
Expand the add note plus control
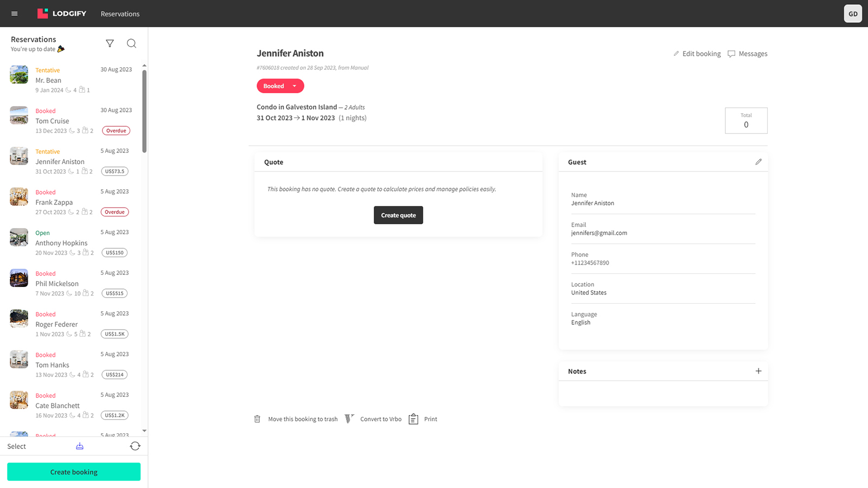click(758, 371)
